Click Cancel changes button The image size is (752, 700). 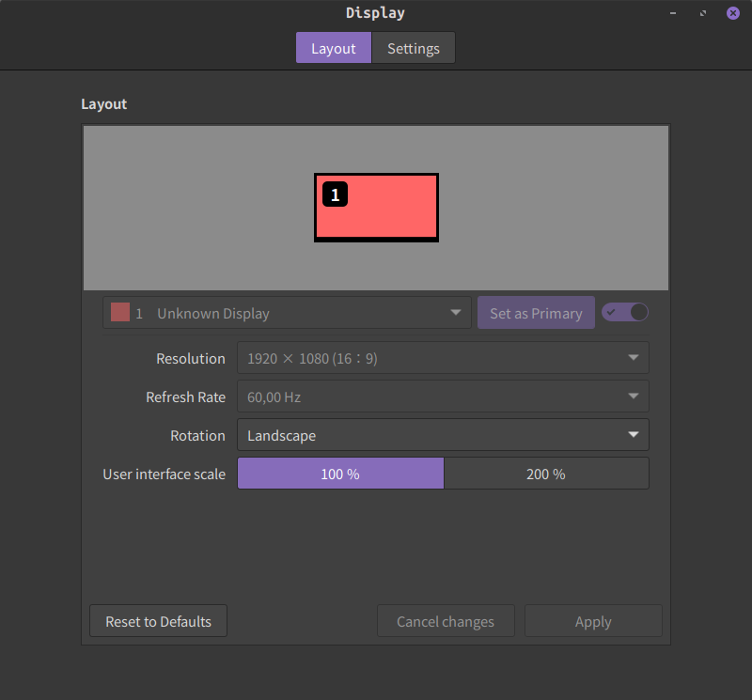[x=446, y=621]
